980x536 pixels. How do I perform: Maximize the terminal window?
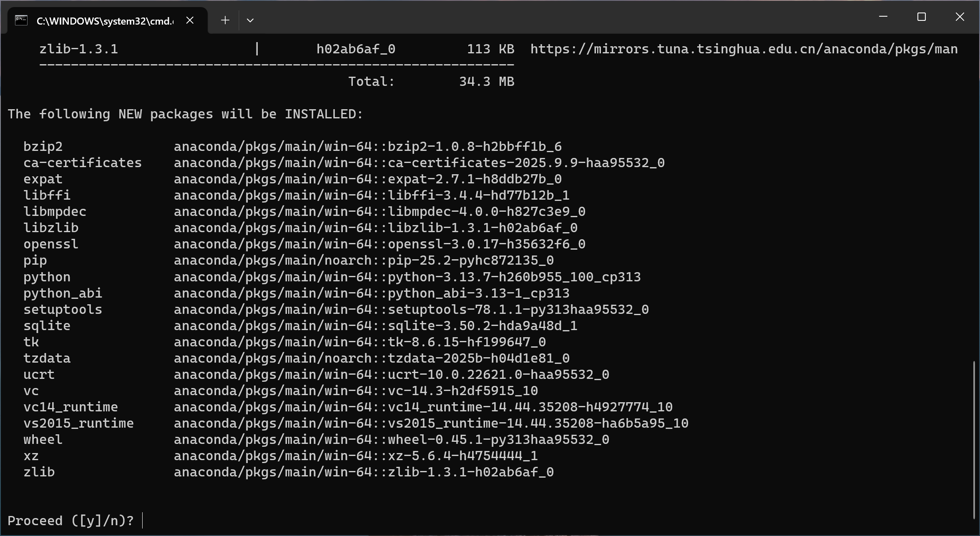click(x=921, y=17)
